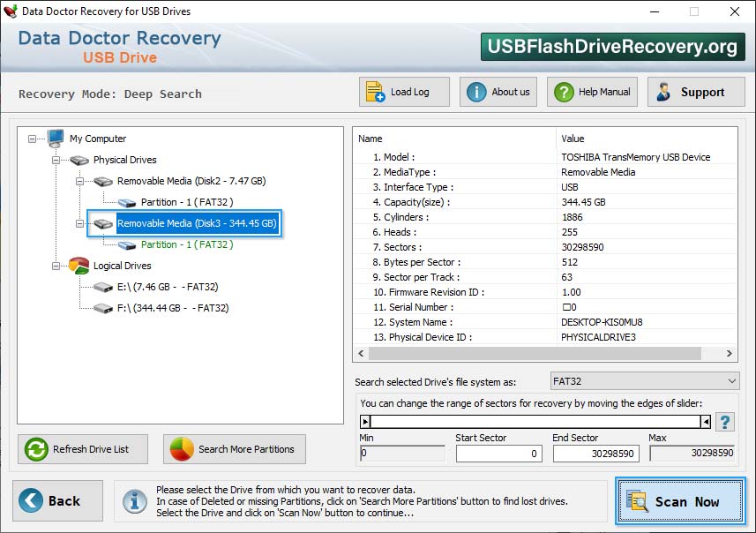Open the Help Manual button
756x533 pixels.
592,92
